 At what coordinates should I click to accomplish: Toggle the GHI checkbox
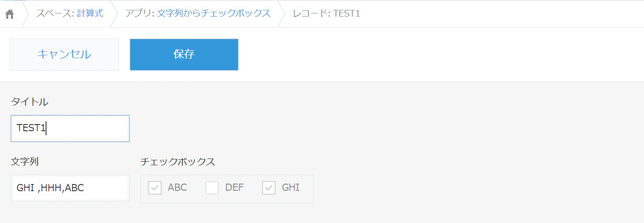pos(269,188)
